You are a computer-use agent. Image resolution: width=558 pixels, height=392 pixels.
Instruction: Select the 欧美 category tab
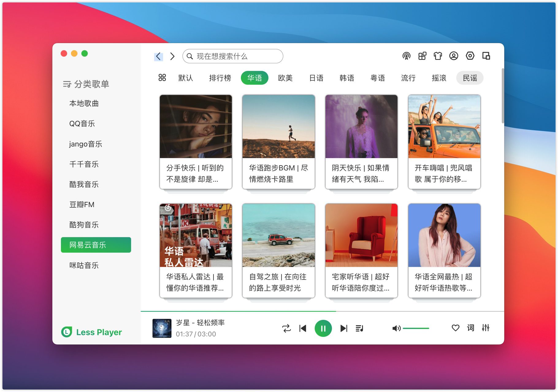[285, 78]
